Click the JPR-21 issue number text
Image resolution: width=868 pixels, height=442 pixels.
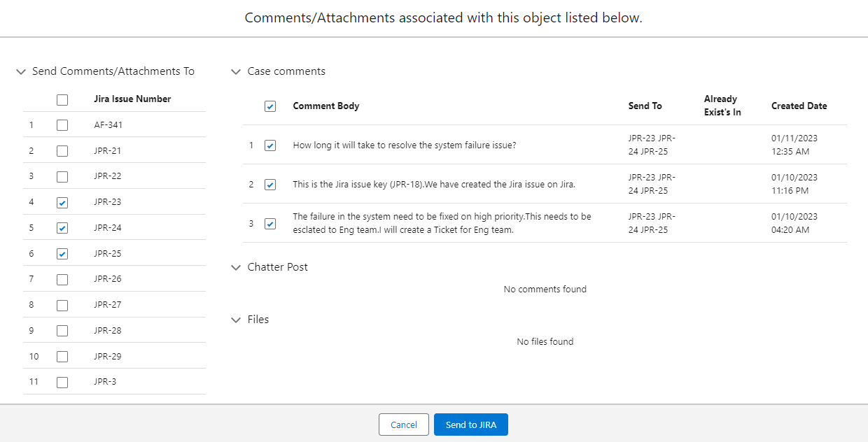point(108,151)
